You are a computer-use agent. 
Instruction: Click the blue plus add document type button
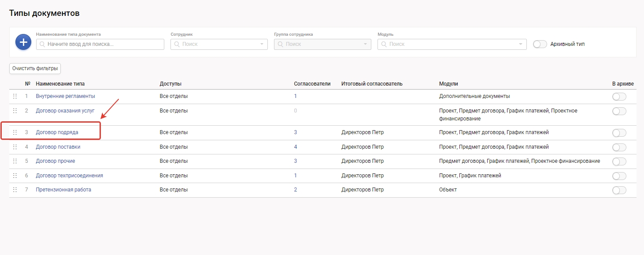[23, 42]
